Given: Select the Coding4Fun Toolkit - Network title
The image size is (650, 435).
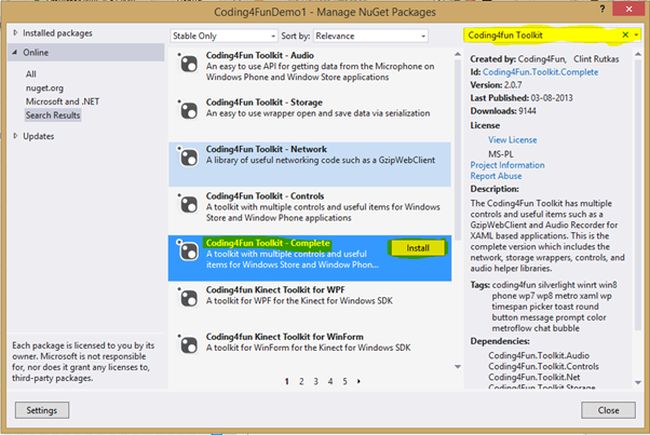Looking at the screenshot, I should tap(267, 149).
